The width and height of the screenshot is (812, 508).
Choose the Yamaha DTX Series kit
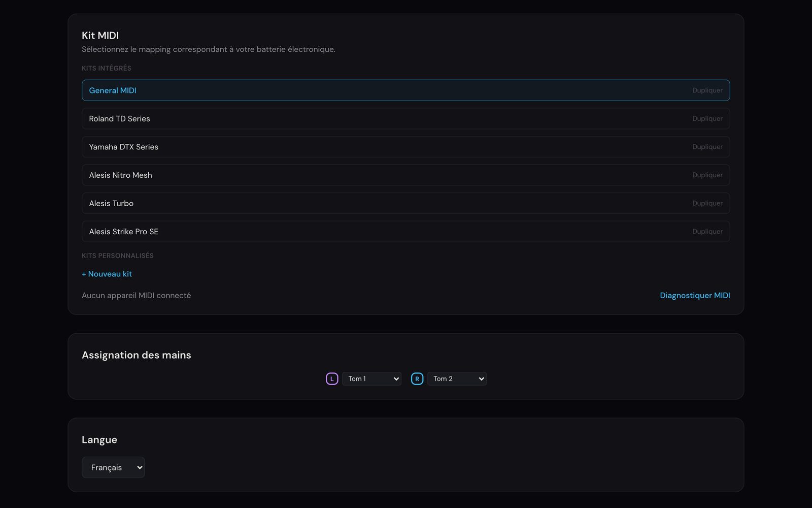click(x=405, y=147)
